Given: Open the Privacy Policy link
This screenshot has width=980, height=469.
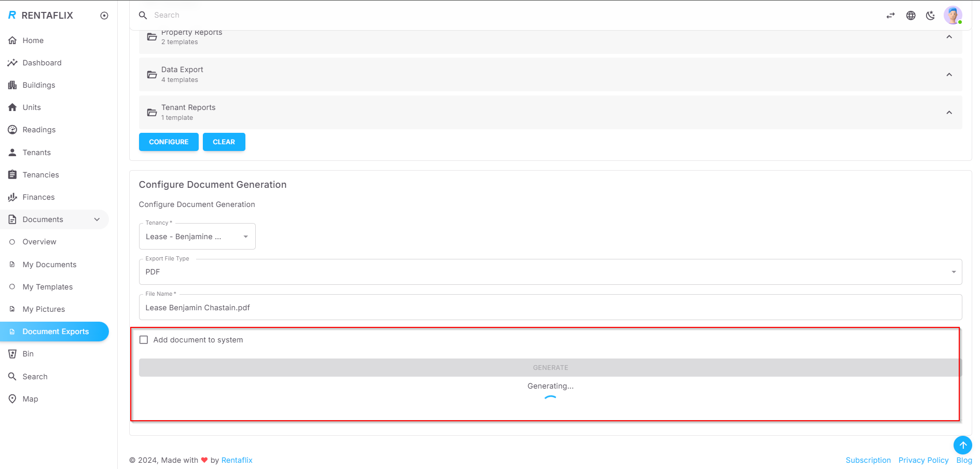Looking at the screenshot, I should [x=923, y=460].
